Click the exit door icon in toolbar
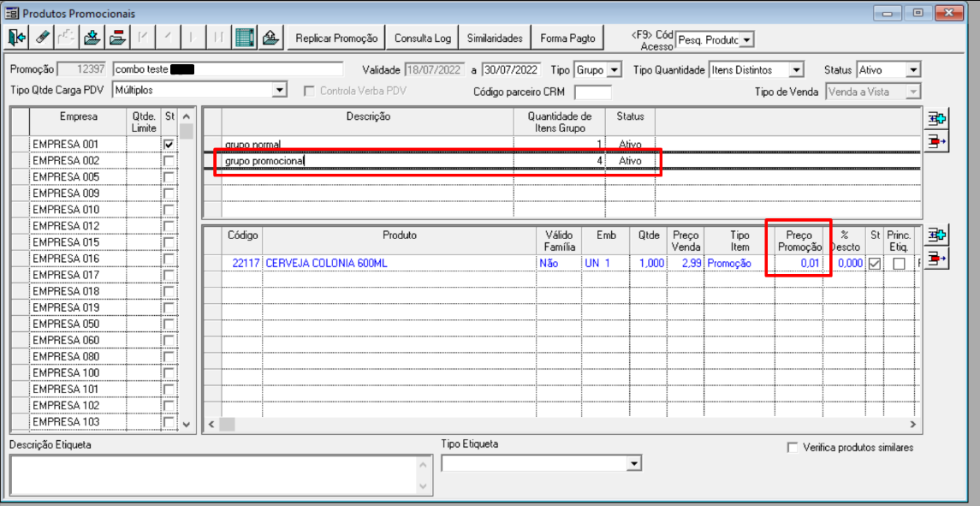This screenshot has height=506, width=980. tap(17, 39)
